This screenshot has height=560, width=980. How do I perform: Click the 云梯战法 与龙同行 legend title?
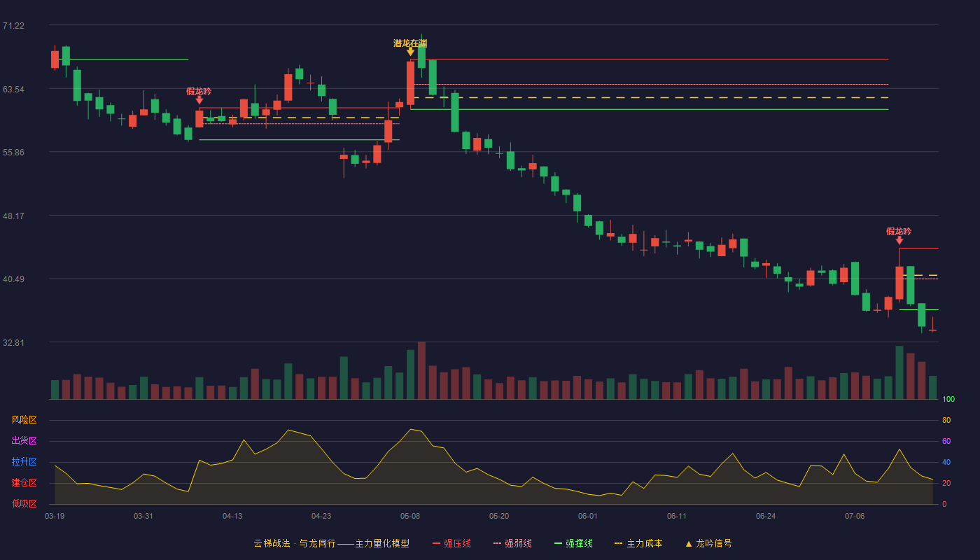[x=331, y=543]
